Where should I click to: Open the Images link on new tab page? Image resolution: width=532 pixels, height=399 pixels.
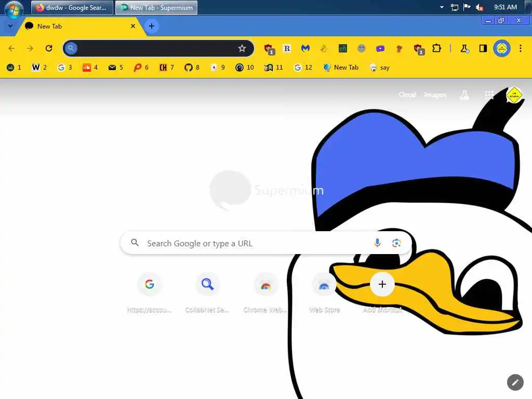[435, 95]
